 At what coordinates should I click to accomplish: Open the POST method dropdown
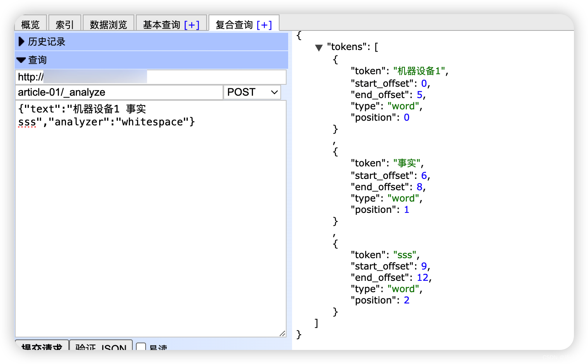(252, 92)
